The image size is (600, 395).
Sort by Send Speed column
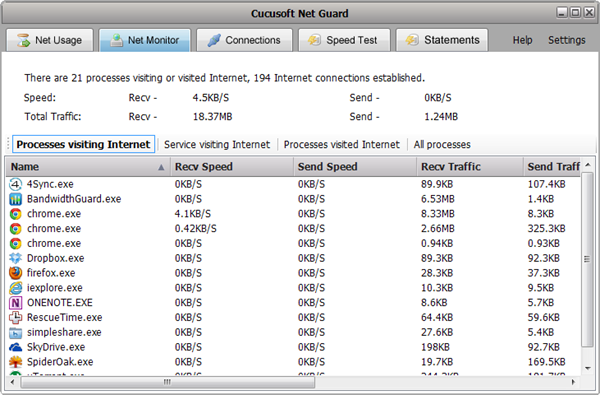[x=355, y=167]
